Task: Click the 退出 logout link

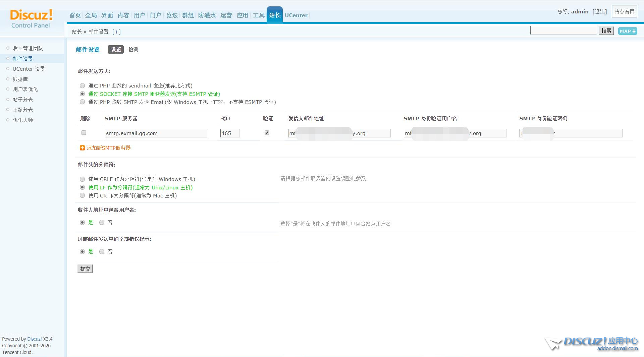Action: tap(599, 12)
